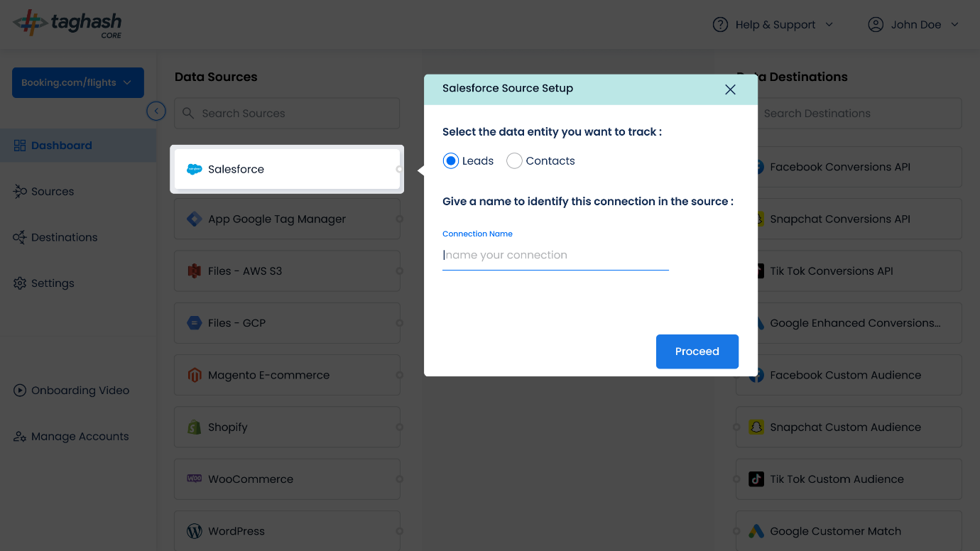The height and width of the screenshot is (551, 980).
Task: Click the Onboarding Video play icon
Action: tap(20, 391)
